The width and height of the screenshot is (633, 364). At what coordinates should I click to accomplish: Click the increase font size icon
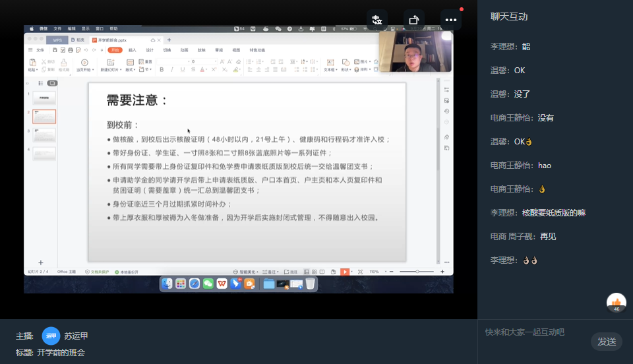click(x=222, y=62)
